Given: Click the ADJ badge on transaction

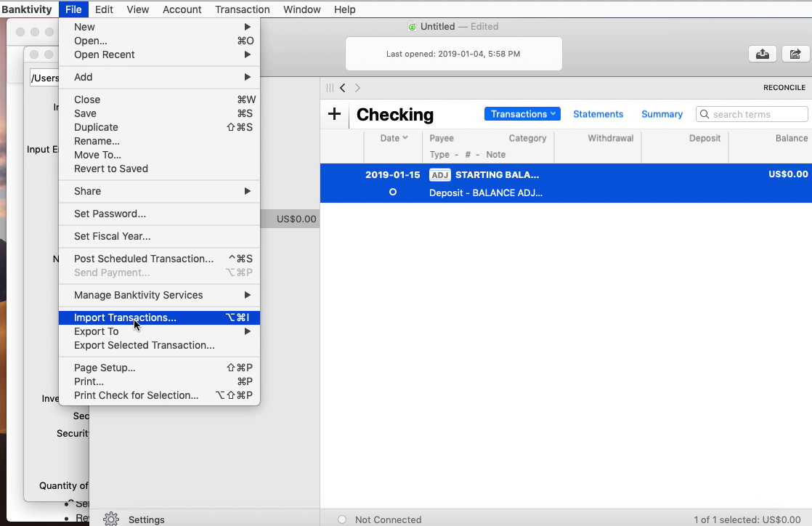Looking at the screenshot, I should (439, 175).
